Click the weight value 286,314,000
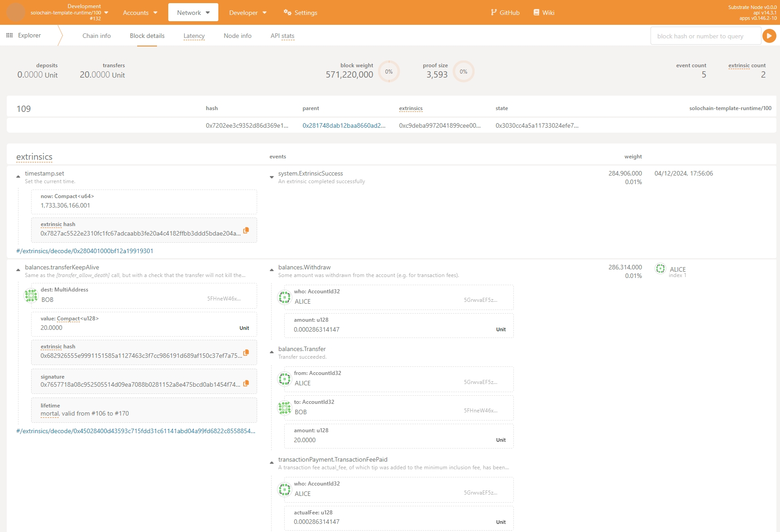 coord(625,267)
